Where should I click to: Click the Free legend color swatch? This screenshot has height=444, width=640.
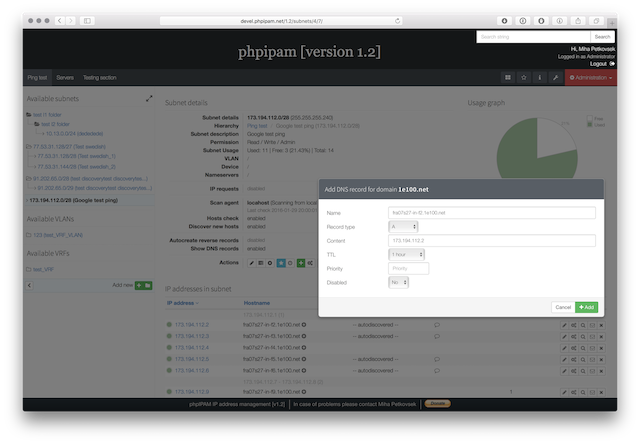point(589,118)
